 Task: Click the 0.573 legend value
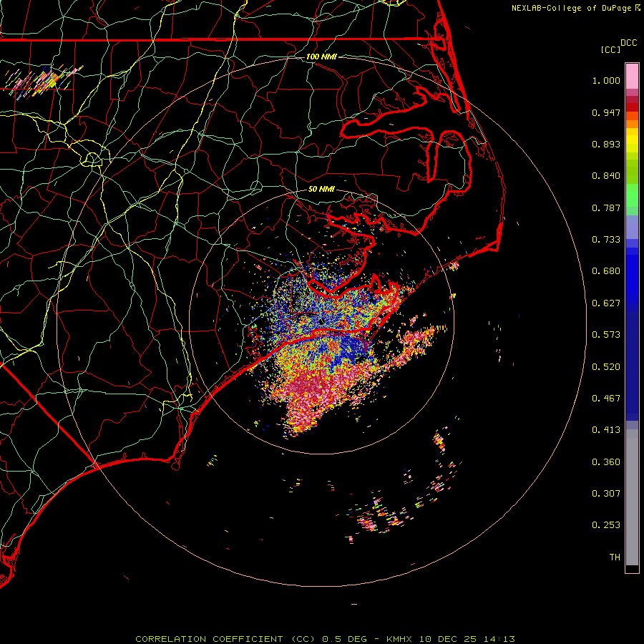pos(606,335)
